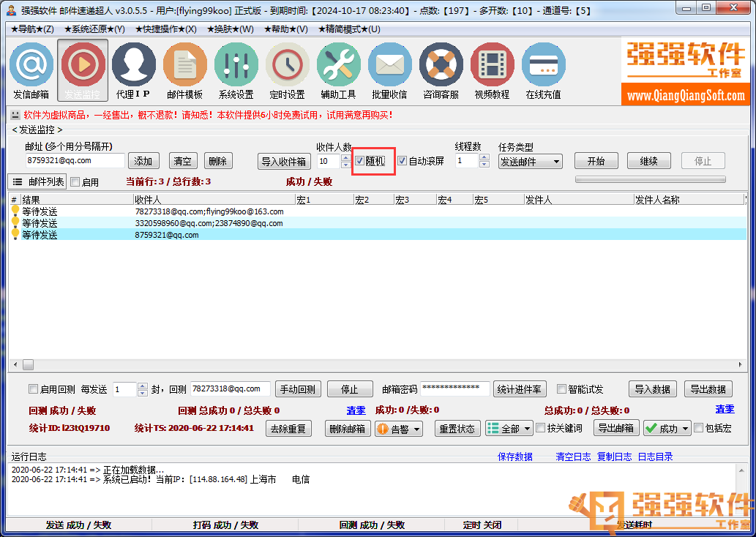Open the ★精简模式★(U) menu
Viewport: 756px width, 537px height.
coord(349,29)
